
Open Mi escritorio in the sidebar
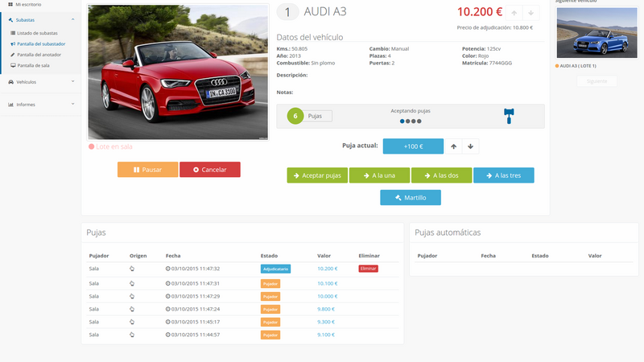25,5
